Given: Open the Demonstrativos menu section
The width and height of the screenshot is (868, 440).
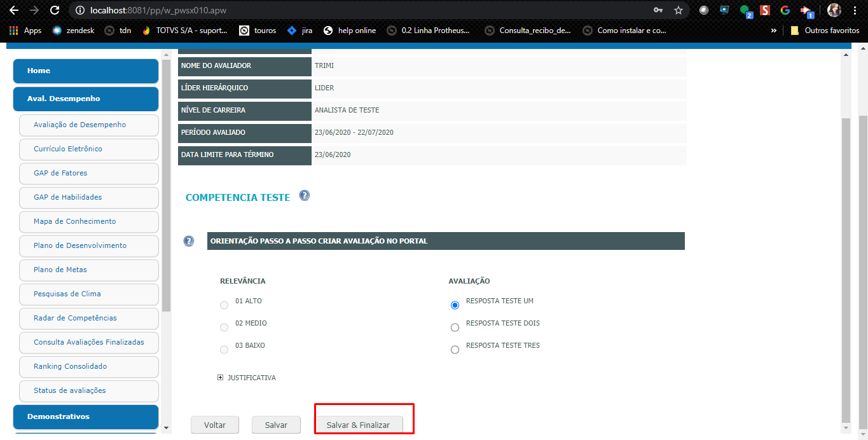Looking at the screenshot, I should click(86, 416).
